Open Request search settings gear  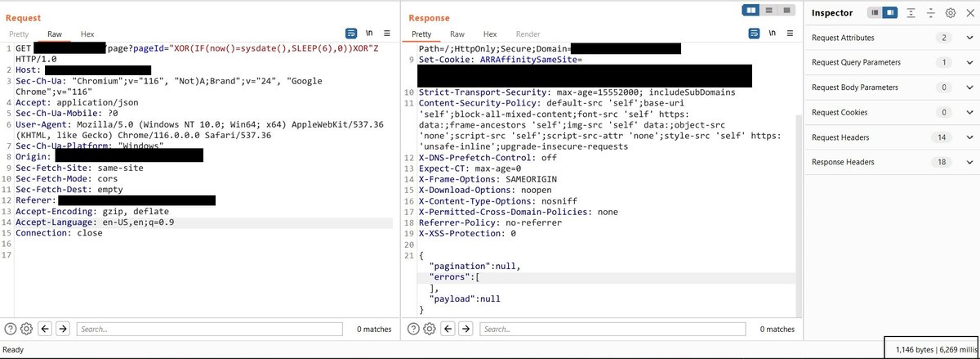point(26,329)
